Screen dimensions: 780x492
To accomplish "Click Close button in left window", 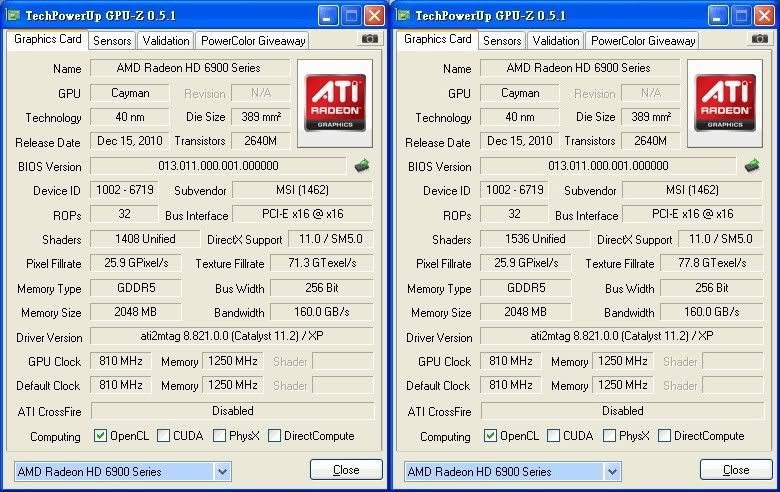I will tap(346, 470).
